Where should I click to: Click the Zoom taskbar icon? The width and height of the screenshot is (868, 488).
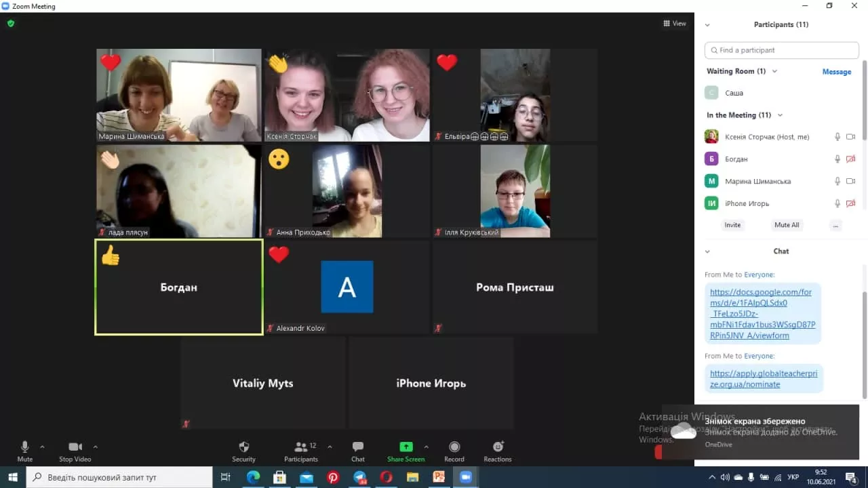coord(465,477)
